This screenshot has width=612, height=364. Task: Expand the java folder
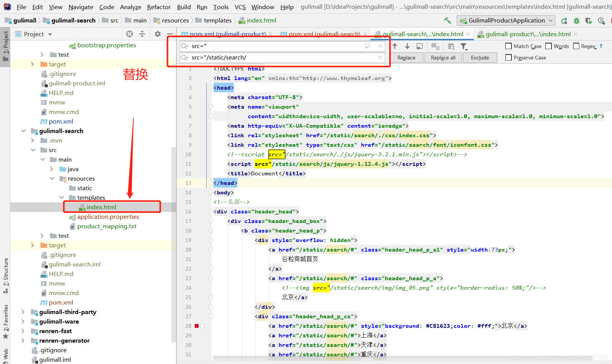(x=52, y=169)
